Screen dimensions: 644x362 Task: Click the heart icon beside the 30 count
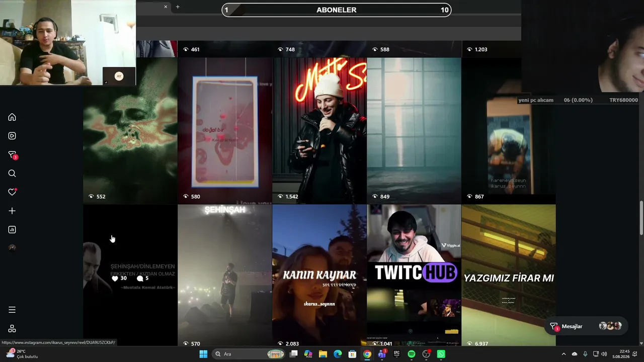[115, 279]
